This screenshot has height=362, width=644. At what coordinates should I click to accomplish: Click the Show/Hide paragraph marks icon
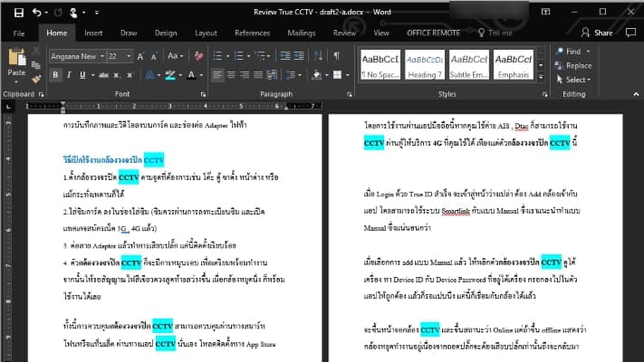(x=336, y=55)
